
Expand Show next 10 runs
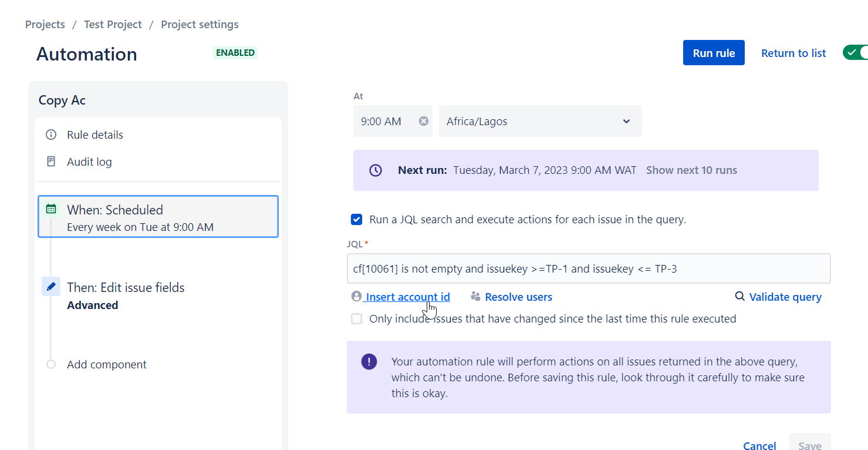point(691,170)
